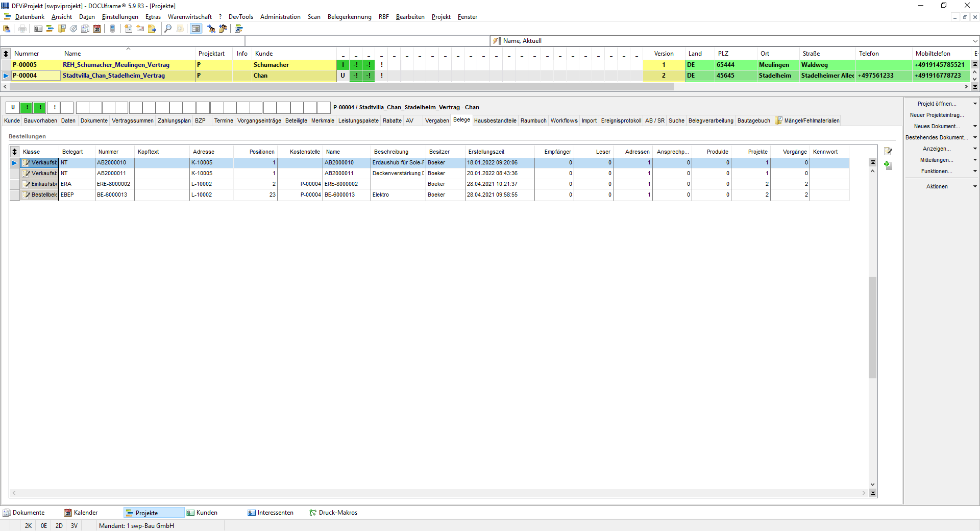Viewport: 980px width, 531px height.
Task: Switch to the Leistungspakete tab
Action: 358,120
